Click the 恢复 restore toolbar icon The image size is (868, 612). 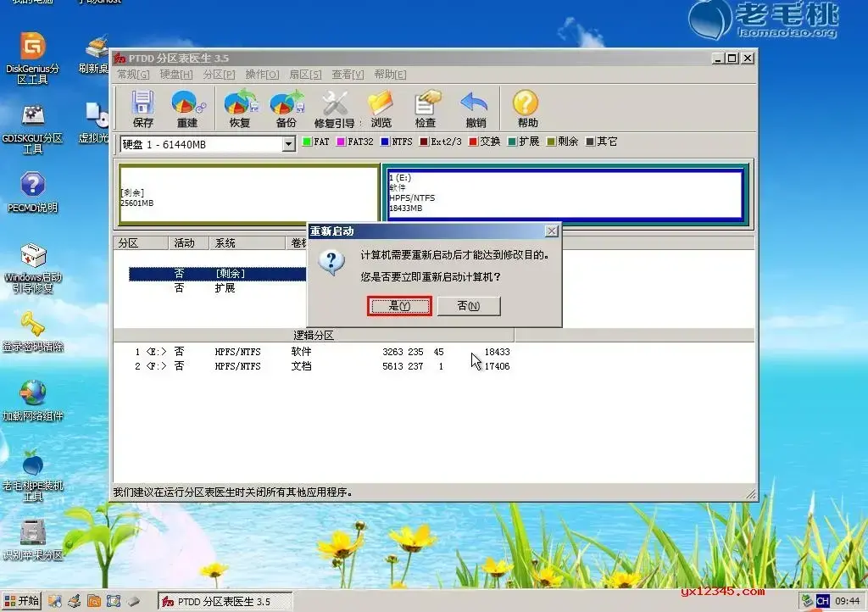click(x=240, y=108)
